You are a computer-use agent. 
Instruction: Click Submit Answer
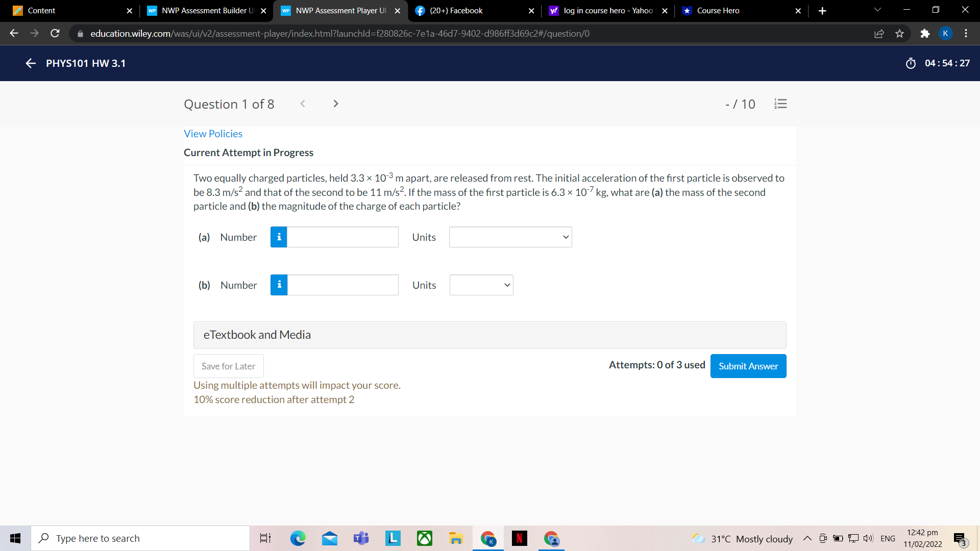coord(748,366)
